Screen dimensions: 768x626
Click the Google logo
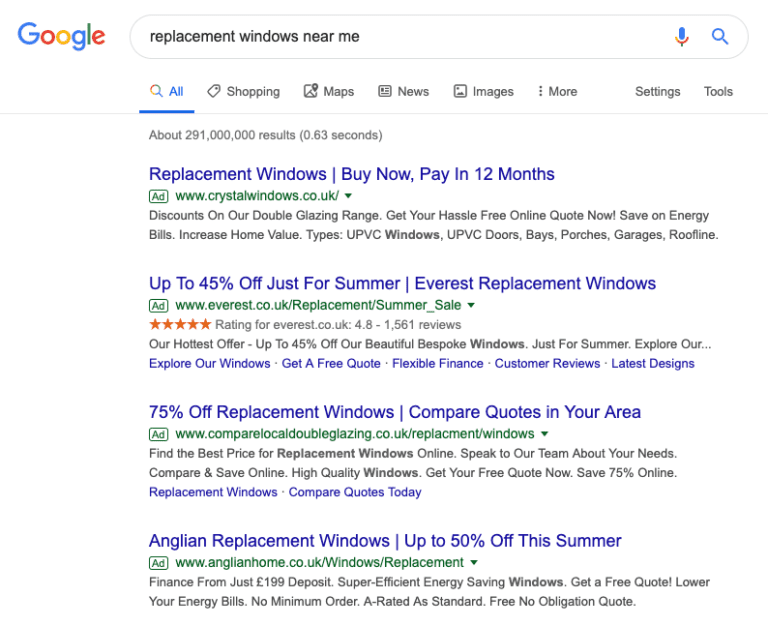coord(61,36)
